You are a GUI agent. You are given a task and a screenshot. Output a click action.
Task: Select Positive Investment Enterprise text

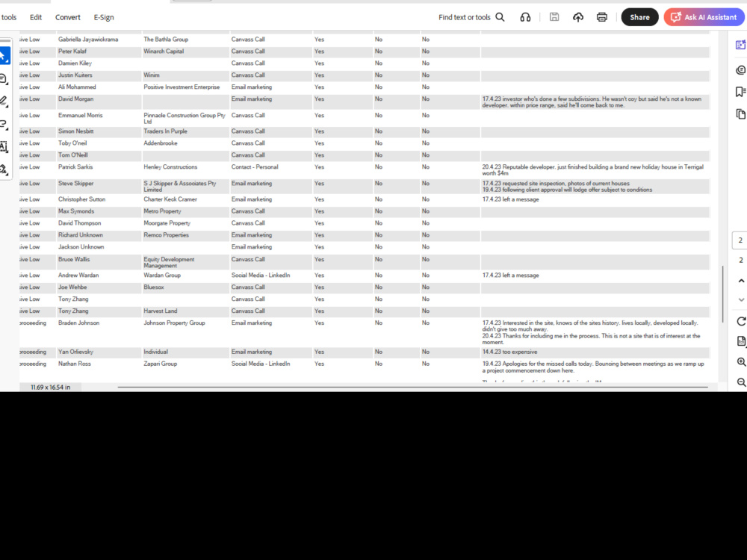coord(182,87)
